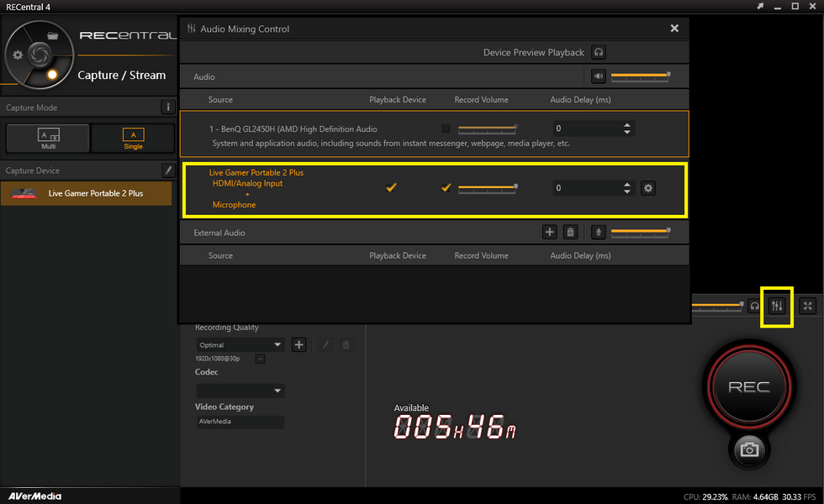Select Multi capture mode

49,138
